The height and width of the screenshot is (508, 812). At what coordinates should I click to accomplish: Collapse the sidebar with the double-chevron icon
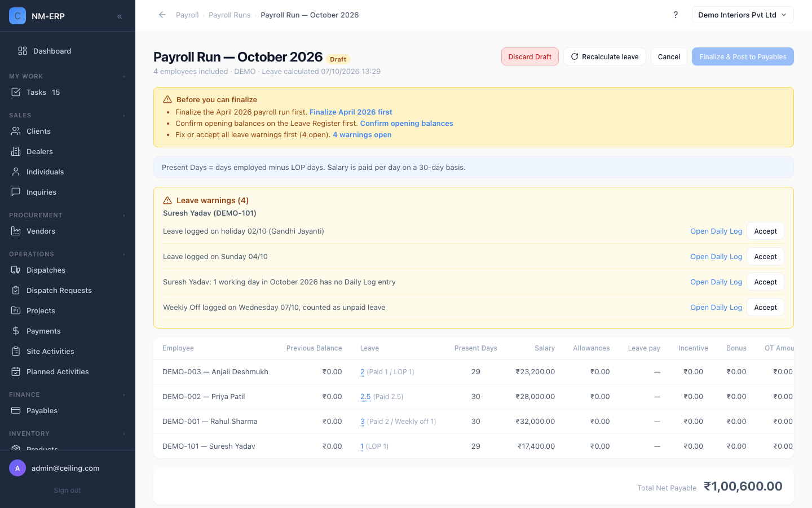coord(120,16)
